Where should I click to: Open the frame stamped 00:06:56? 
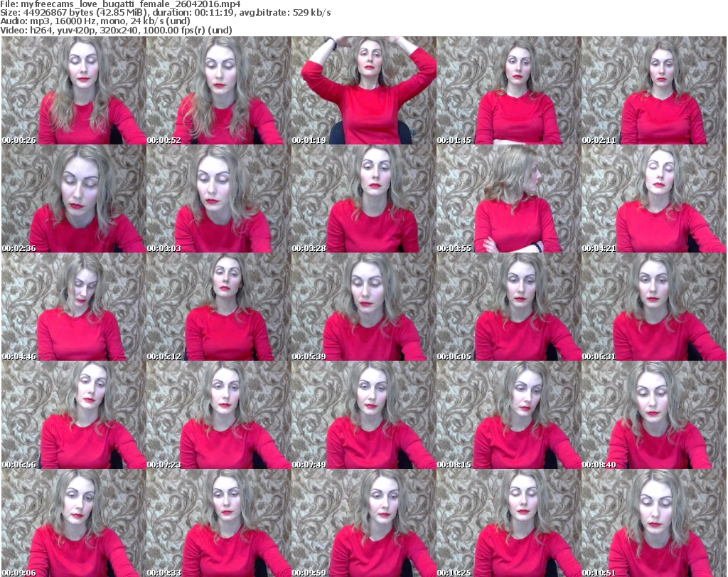74,415
